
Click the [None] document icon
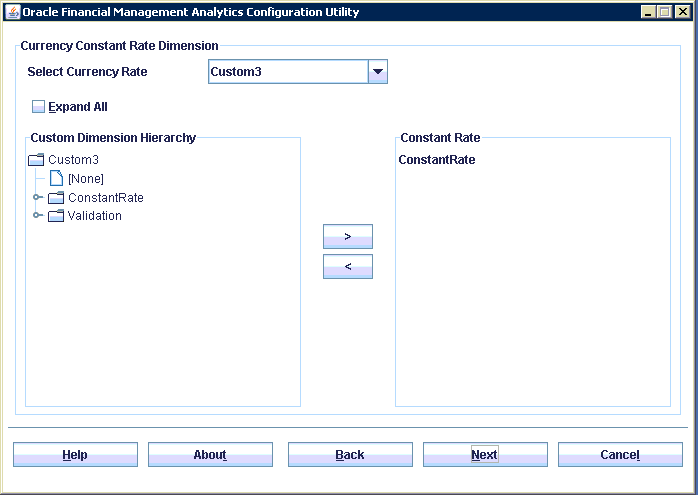pyautogui.click(x=56, y=178)
